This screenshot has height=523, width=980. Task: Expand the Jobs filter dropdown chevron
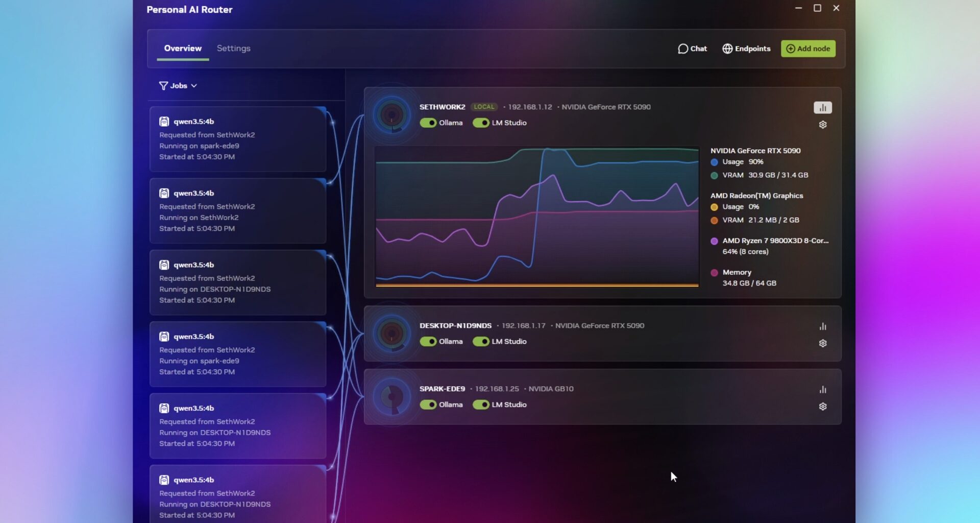194,86
